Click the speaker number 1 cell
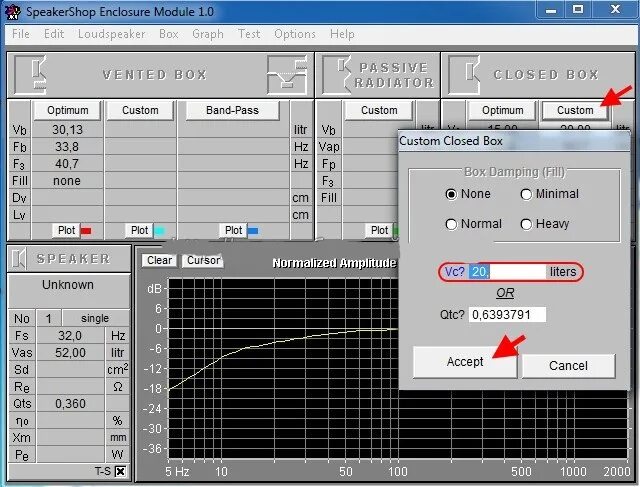Viewport: 640px width, 487px height. click(49, 318)
